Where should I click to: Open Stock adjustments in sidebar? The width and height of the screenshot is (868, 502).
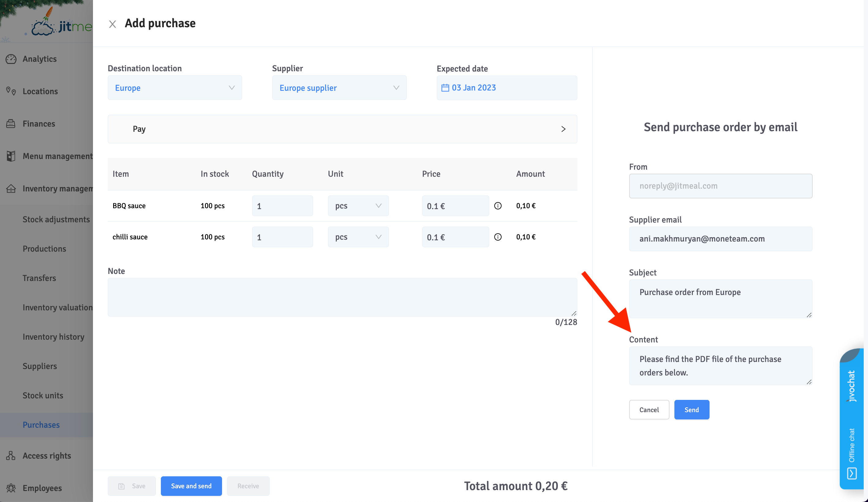tap(56, 219)
